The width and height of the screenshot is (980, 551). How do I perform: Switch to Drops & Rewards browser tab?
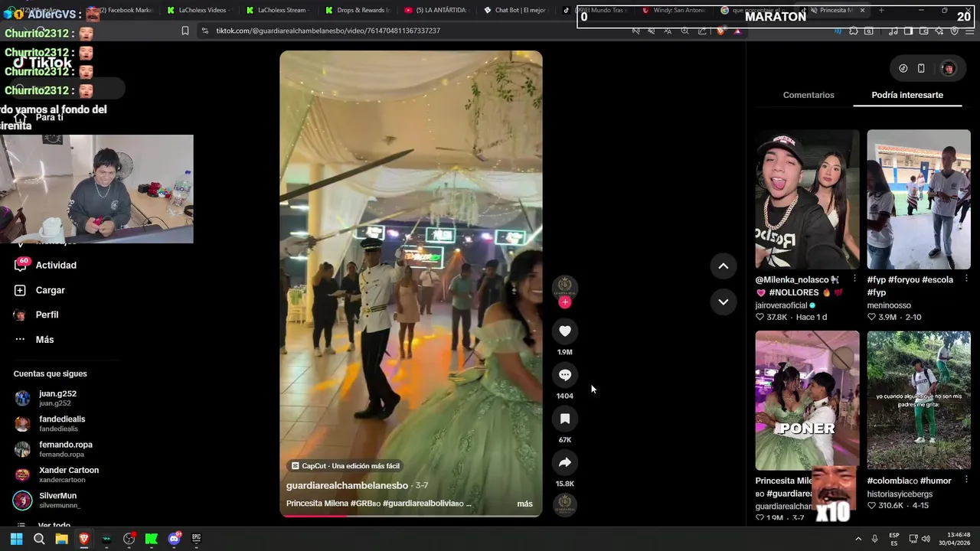(x=358, y=10)
